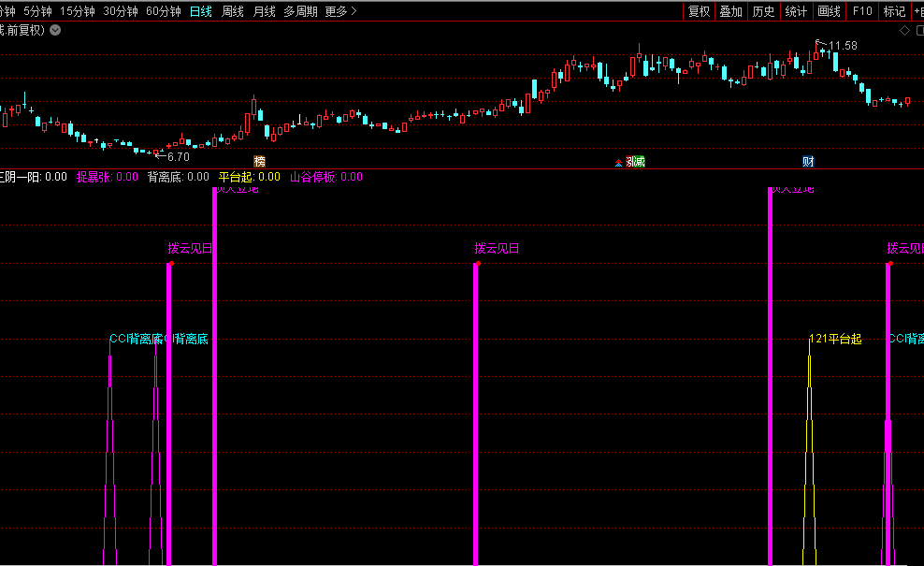Click the 榜 marker icon below the chart
This screenshot has height=566, width=924.
pyautogui.click(x=259, y=162)
